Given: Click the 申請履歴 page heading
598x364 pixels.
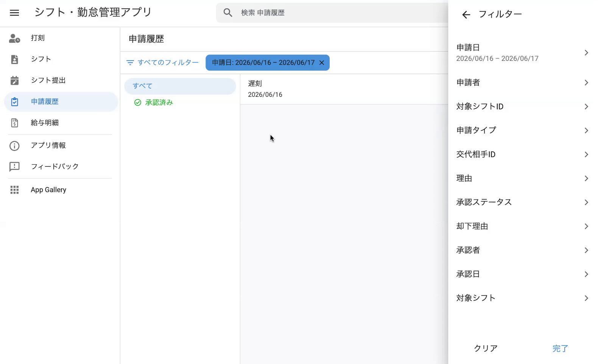Looking at the screenshot, I should pyautogui.click(x=146, y=39).
